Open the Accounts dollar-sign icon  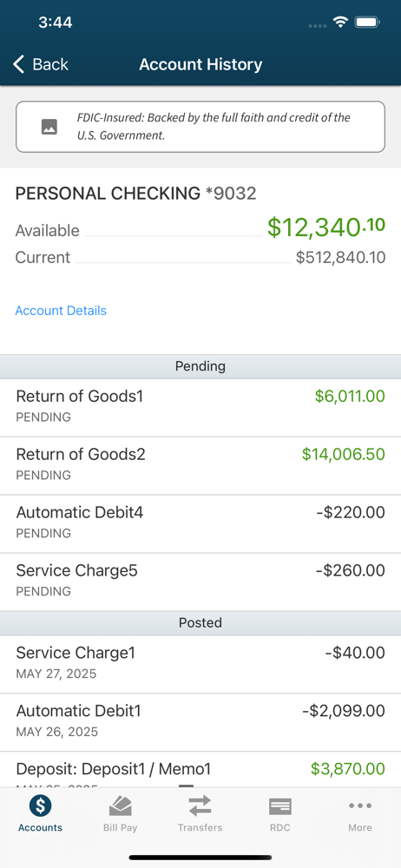pyautogui.click(x=40, y=806)
